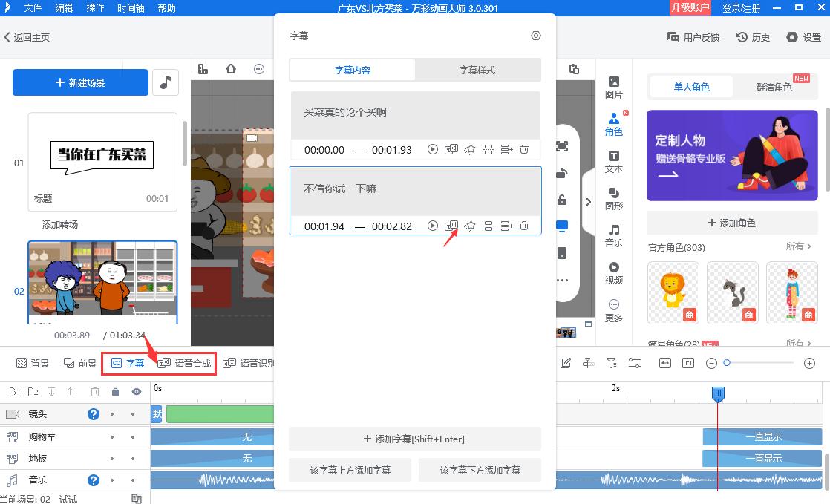Viewport: 830px width, 504px height.
Task: Lock tracks using the padlock icon
Action: tap(115, 391)
